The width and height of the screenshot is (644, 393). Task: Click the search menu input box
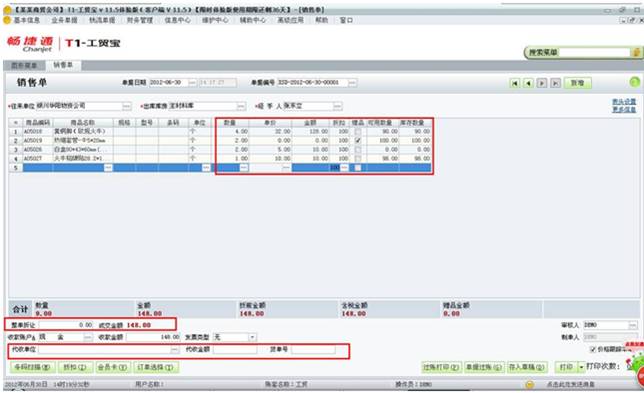(594, 53)
